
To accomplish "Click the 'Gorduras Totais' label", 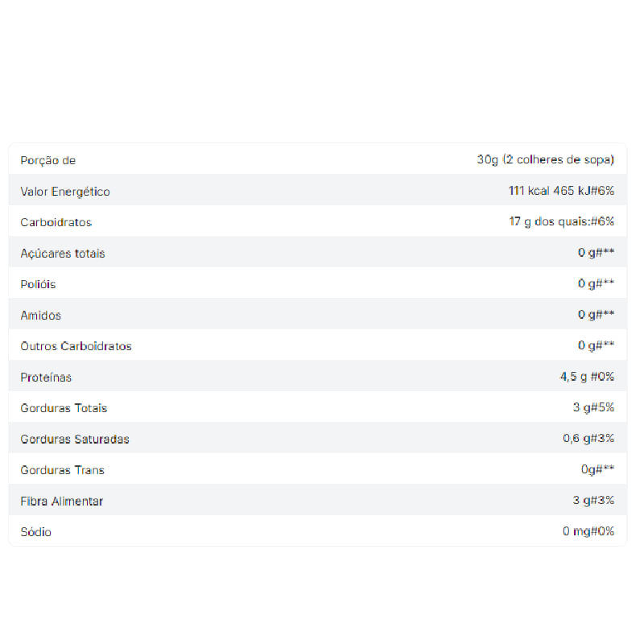I will point(64,408).
